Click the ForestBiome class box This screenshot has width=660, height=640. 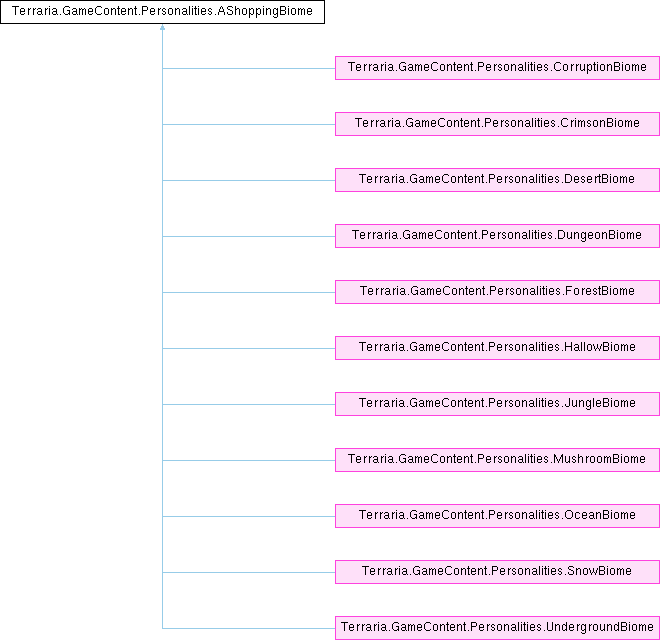[x=497, y=292]
